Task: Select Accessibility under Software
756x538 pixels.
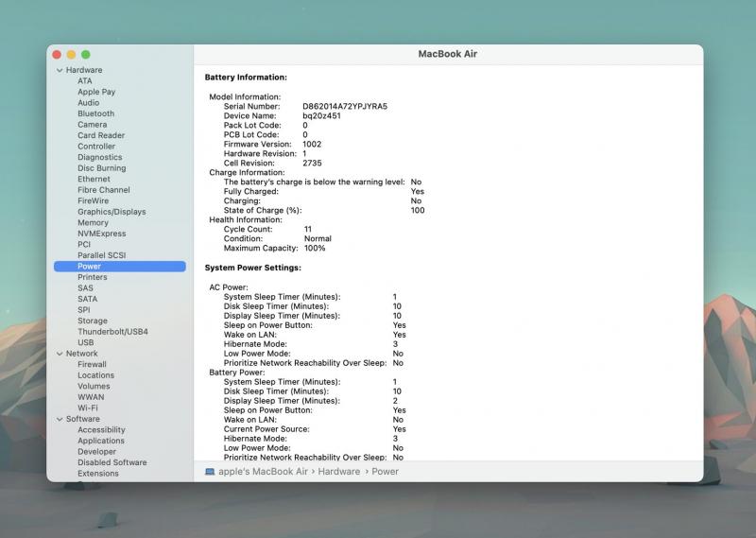Action: point(101,430)
